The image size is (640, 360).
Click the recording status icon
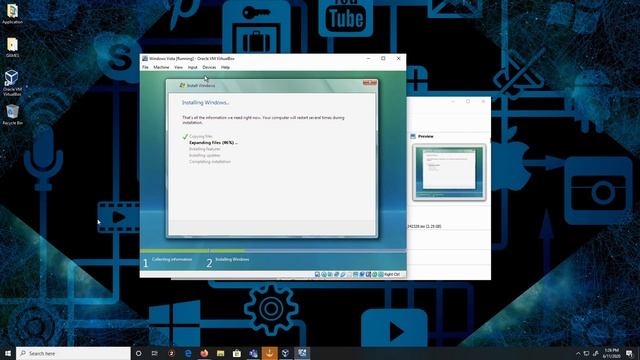(x=362, y=275)
